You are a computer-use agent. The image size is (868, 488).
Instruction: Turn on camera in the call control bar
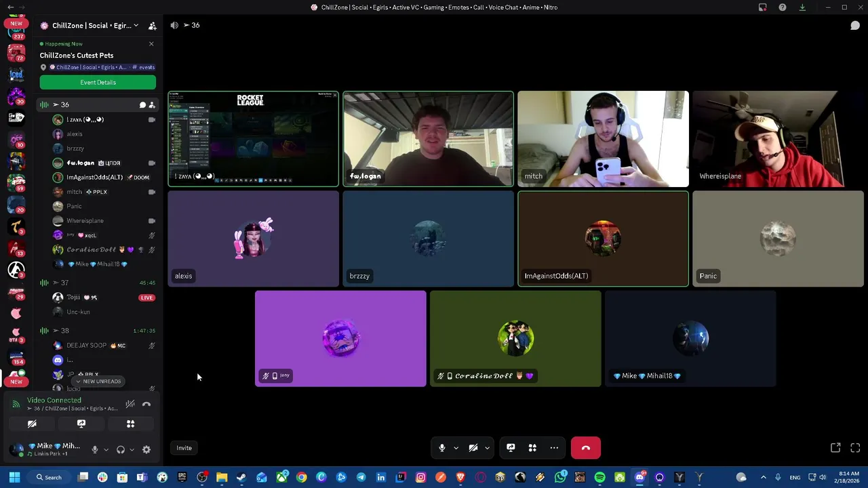click(473, 448)
